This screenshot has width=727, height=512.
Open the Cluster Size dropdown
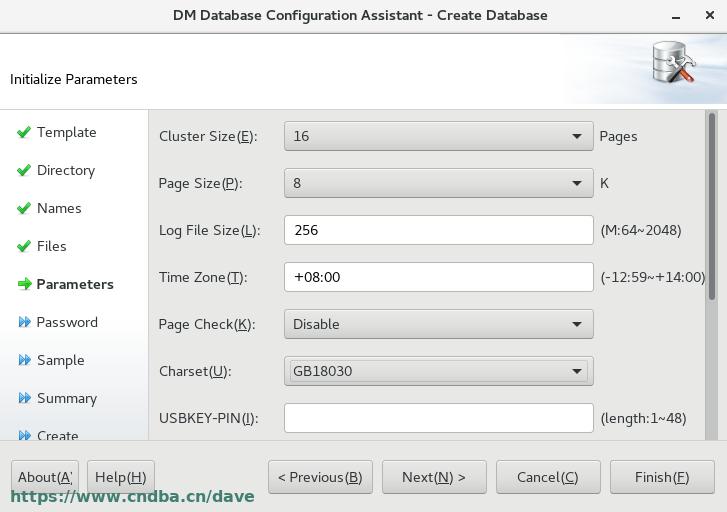439,136
